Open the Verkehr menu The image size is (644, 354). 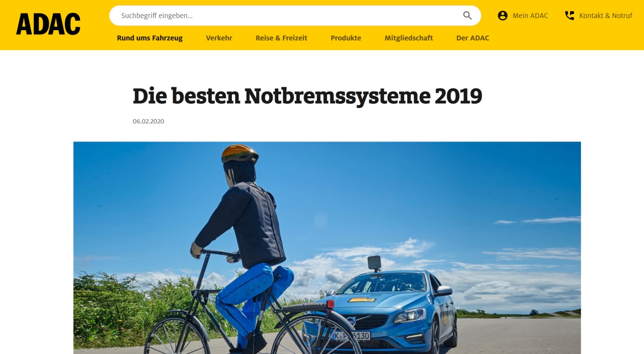[219, 38]
